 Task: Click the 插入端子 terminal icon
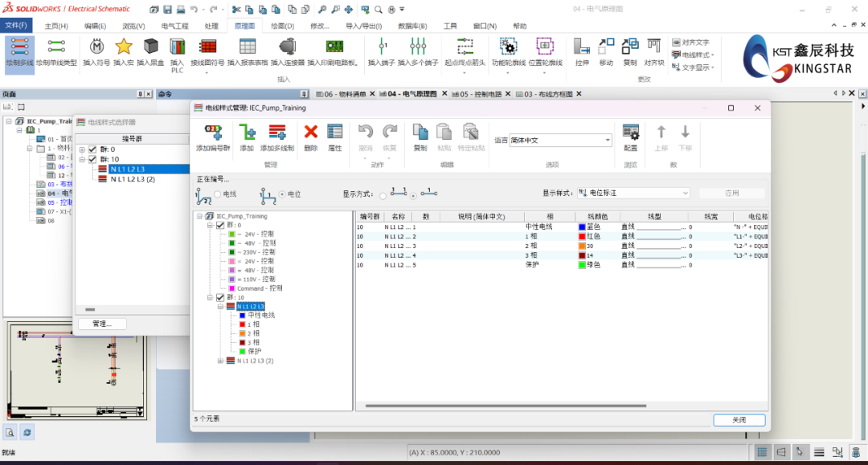[382, 47]
